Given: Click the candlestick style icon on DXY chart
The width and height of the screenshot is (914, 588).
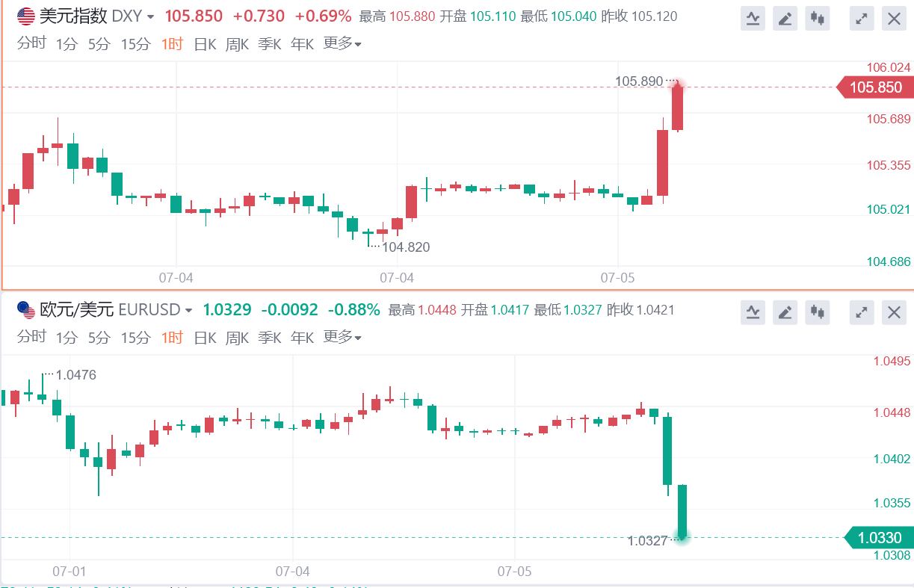Looking at the screenshot, I should click(x=818, y=19).
